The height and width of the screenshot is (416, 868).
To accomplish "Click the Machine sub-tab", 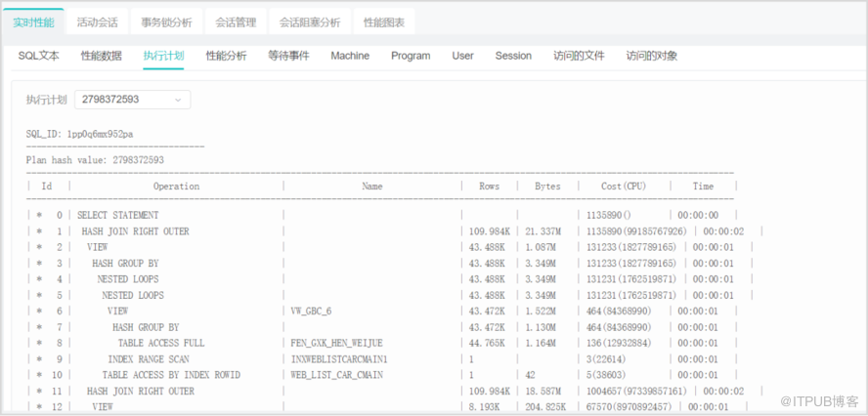I will tap(350, 57).
